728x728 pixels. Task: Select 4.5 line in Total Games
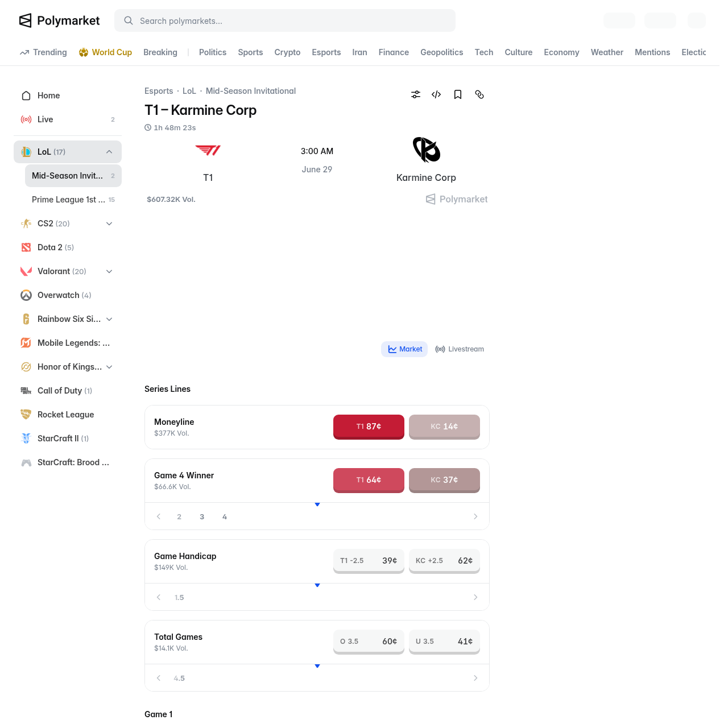pos(179,678)
